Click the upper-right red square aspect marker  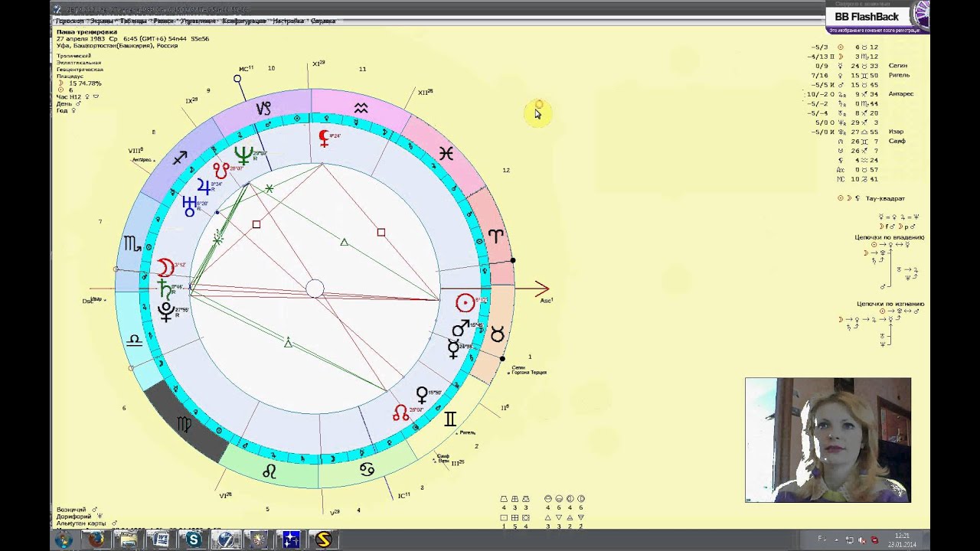point(381,232)
